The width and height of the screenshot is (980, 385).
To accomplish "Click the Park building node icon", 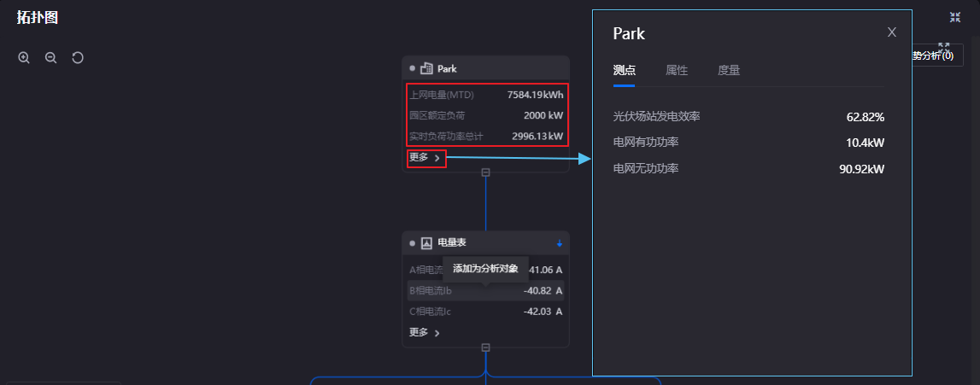I will pos(426,68).
